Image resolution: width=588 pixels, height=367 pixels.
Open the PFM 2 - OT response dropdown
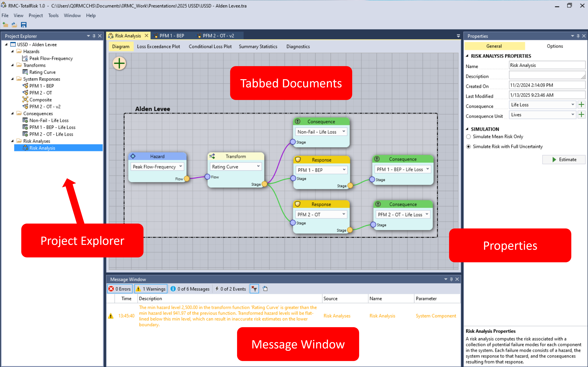pos(321,214)
